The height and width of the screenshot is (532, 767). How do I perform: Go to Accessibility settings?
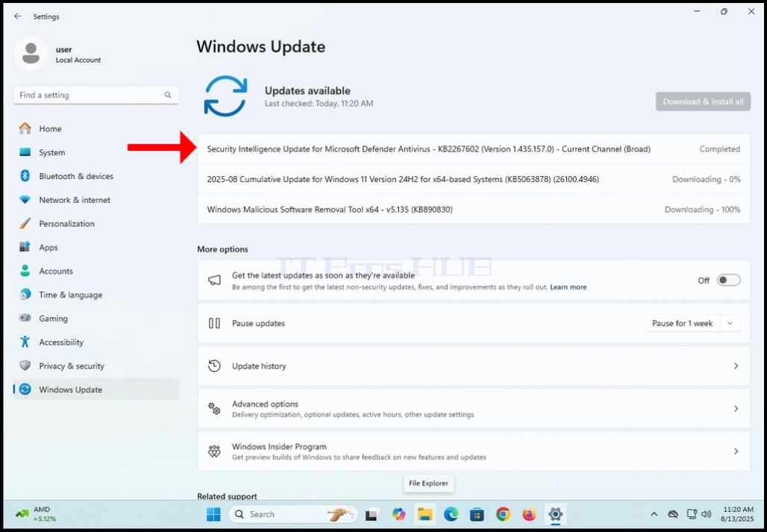click(x=96, y=342)
